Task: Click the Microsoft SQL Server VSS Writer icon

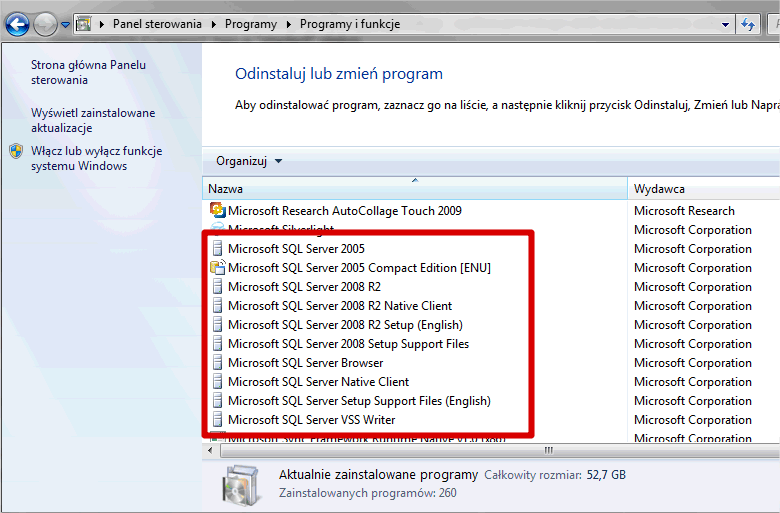Action: (x=217, y=419)
